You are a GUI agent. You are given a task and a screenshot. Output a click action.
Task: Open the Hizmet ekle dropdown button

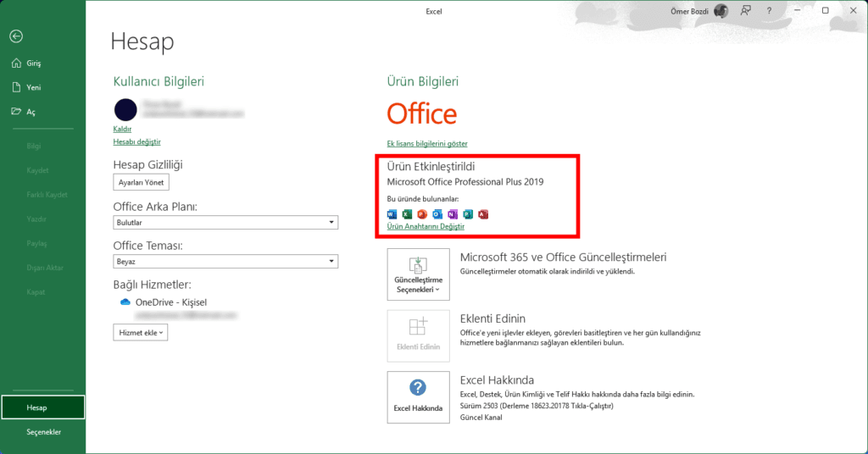[x=141, y=332]
